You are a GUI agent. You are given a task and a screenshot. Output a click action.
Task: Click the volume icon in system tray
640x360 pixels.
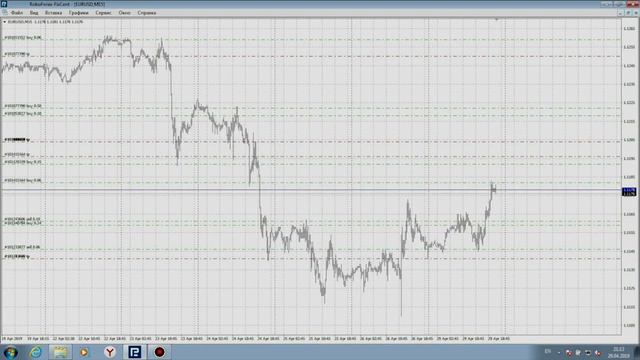(x=598, y=352)
